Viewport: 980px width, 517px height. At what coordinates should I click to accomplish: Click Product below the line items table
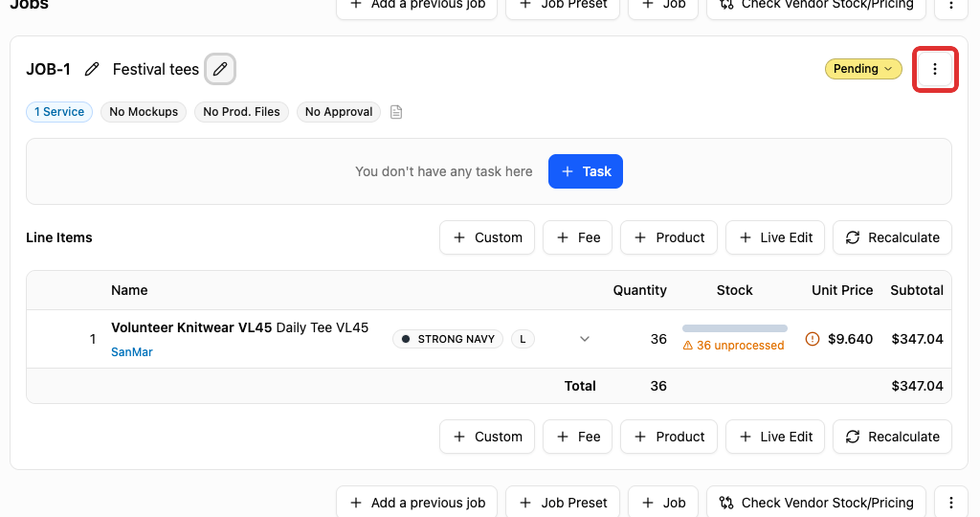click(x=669, y=437)
